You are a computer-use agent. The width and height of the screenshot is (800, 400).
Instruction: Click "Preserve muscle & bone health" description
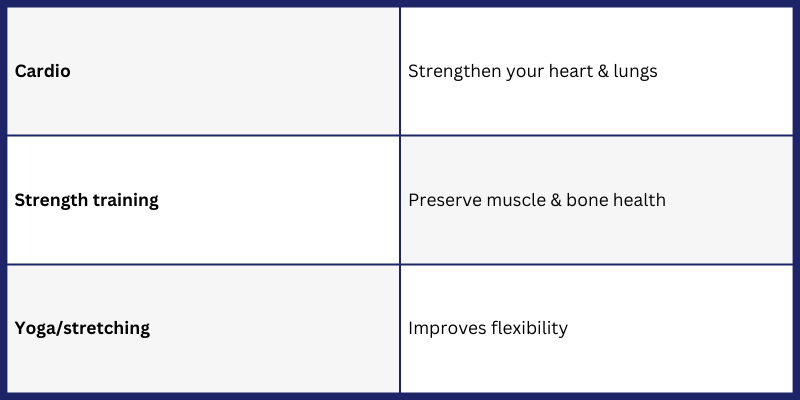pos(537,200)
